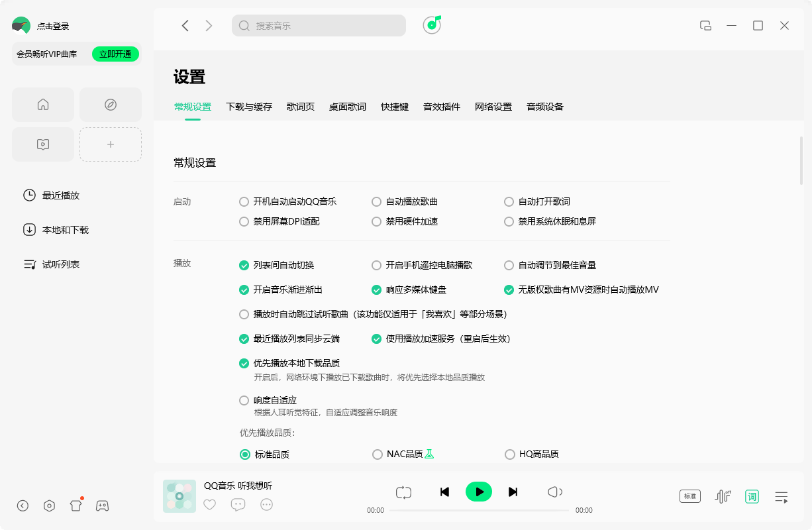Click the forward navigation chevron arrow
The height and width of the screenshot is (530, 812).
(209, 25)
